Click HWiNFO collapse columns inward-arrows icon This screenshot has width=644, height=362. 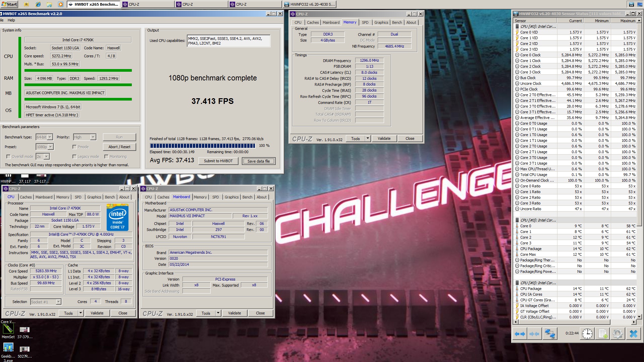534,334
